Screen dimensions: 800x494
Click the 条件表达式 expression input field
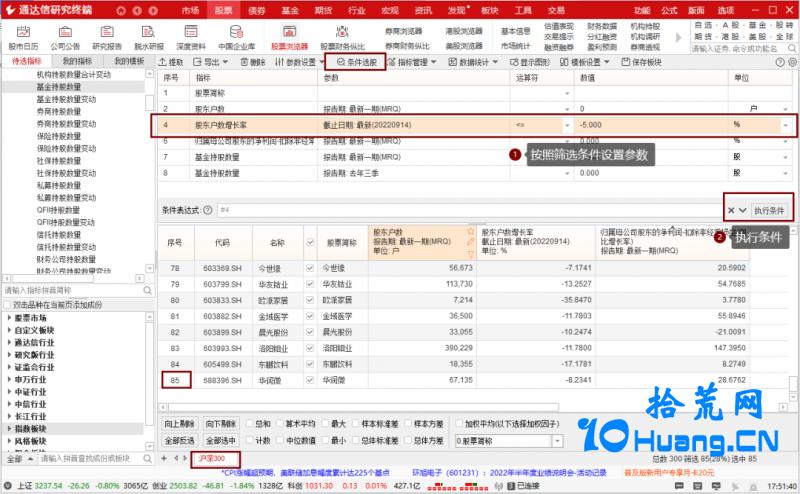click(469, 210)
